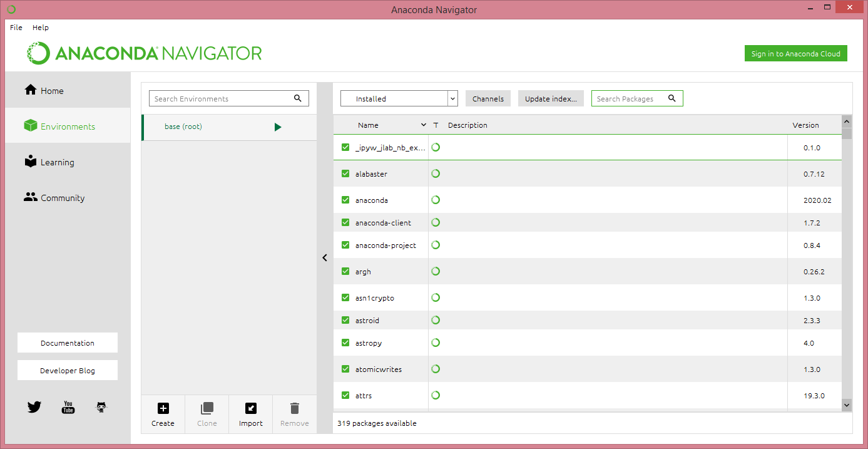The image size is (868, 449).
Task: Toggle the _ipyw_jlab_nb_ex package checkbox
Action: coord(345,147)
